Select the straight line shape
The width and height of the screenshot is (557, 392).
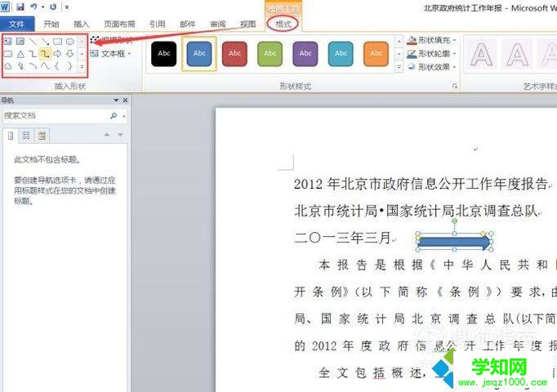pos(33,42)
